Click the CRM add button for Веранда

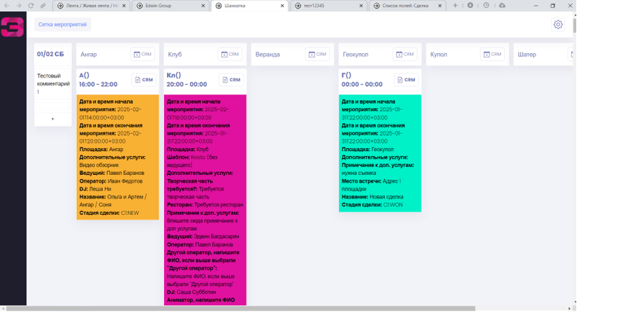pos(318,55)
